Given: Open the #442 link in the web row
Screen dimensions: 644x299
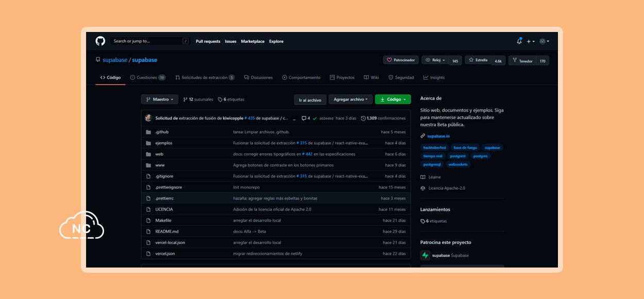Looking at the screenshot, I should (307, 154).
